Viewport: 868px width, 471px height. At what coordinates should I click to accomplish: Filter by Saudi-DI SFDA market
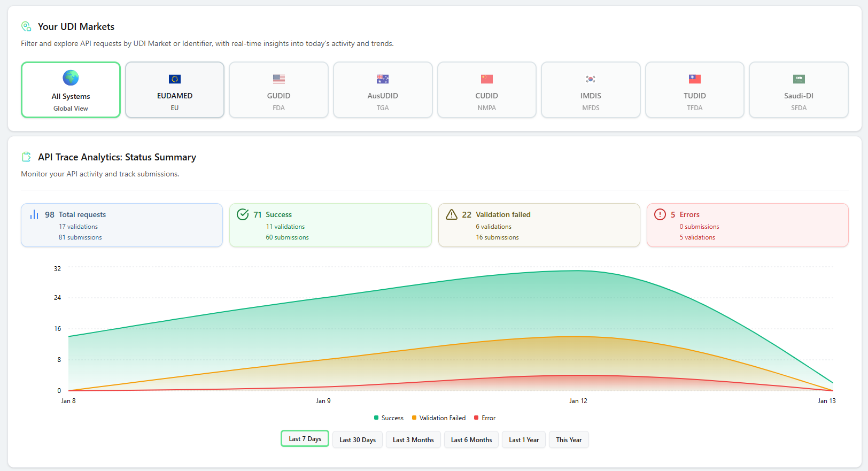point(799,90)
